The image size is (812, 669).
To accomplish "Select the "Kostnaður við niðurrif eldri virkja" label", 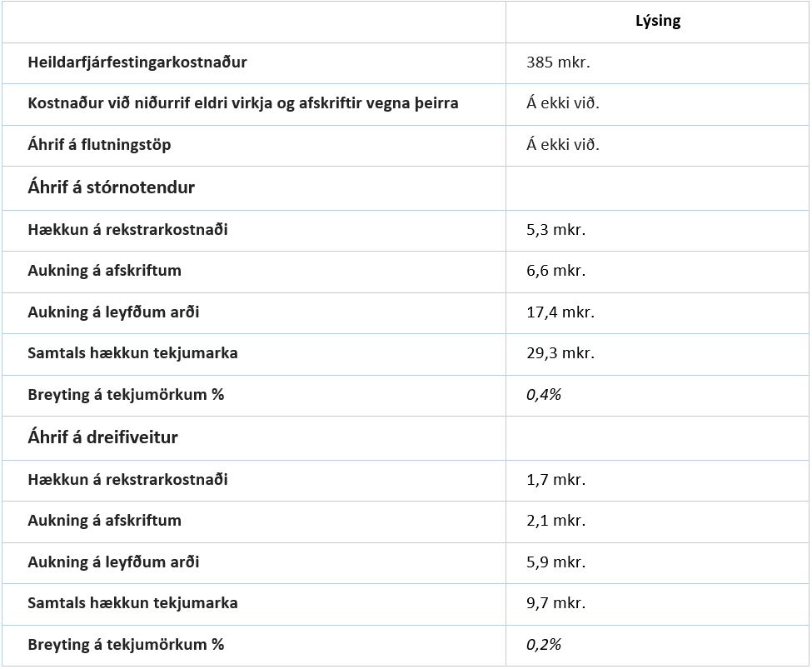I will 243,103.
